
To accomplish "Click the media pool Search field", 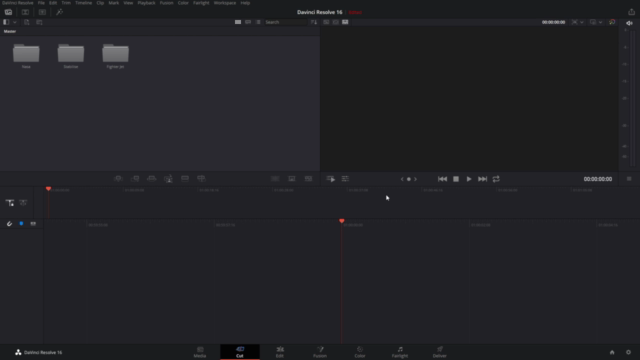I will (x=285, y=22).
